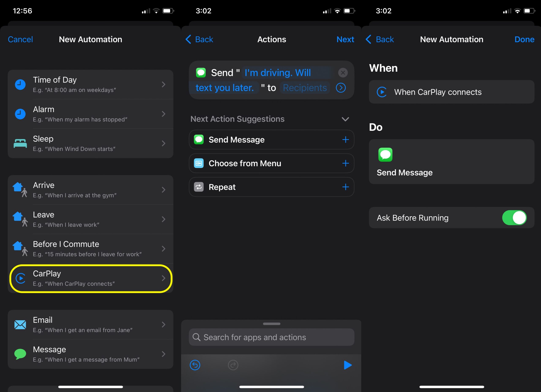The height and width of the screenshot is (392, 541).
Task: Open Before I Commute row chevron
Action: (163, 249)
